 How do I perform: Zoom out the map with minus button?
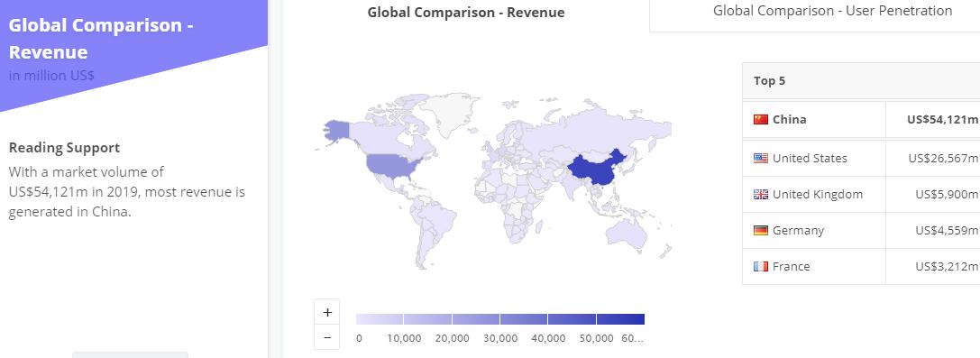[327, 337]
